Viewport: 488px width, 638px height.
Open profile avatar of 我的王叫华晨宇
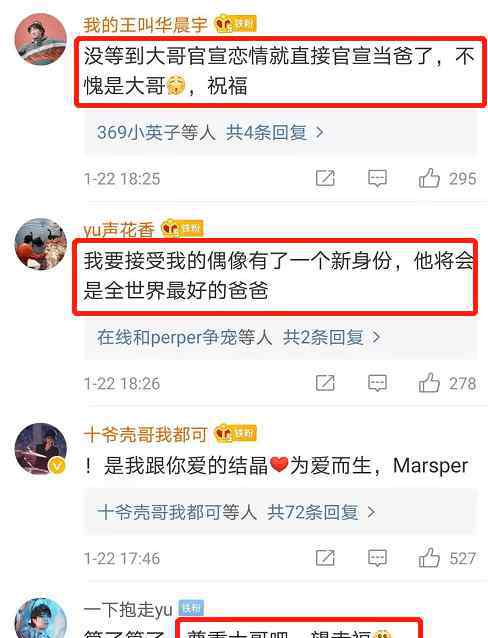point(40,39)
